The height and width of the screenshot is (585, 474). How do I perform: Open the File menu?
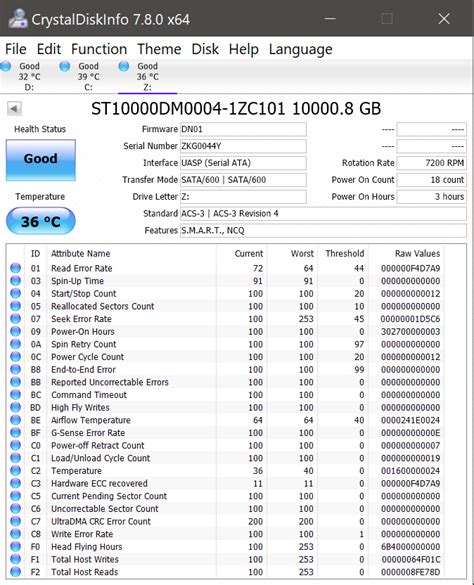[x=16, y=49]
